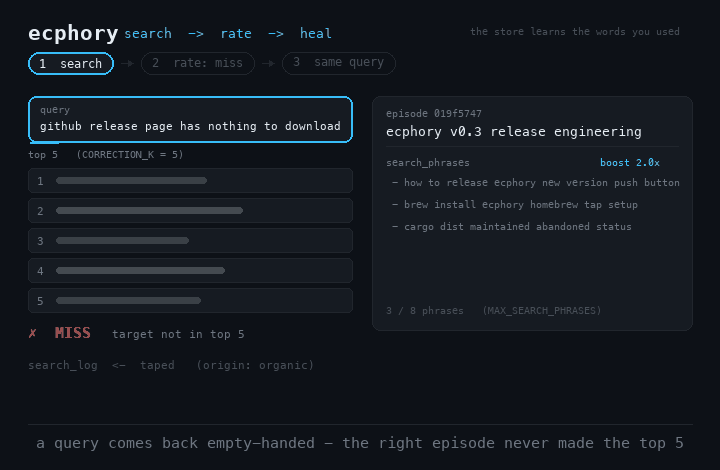Click the rate link in header
720x470 pixels.
(236, 34)
